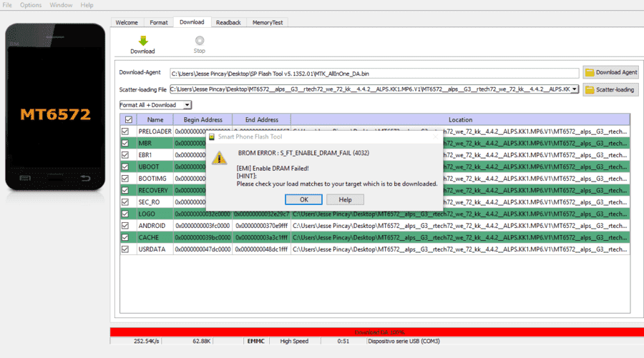Click Help in the BROM ERROR dialog
This screenshot has height=358, width=644.
[x=345, y=199]
